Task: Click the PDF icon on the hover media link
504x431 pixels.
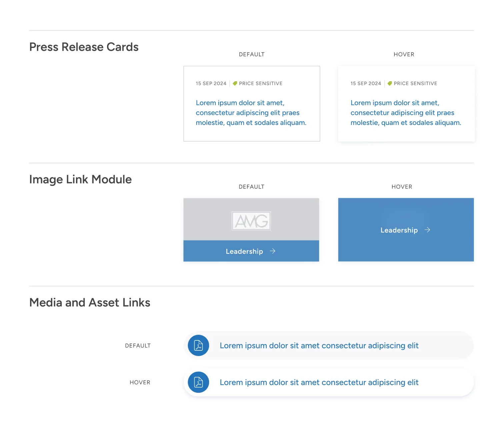Action: click(198, 382)
